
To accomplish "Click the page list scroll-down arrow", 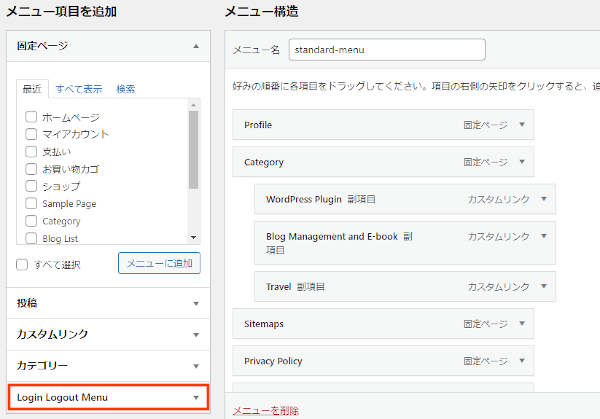I will click(x=193, y=238).
